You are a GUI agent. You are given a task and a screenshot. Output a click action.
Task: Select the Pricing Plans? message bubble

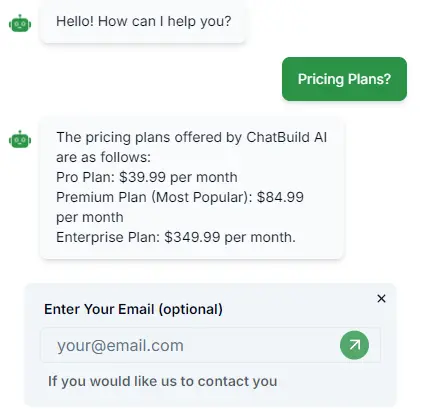point(344,79)
